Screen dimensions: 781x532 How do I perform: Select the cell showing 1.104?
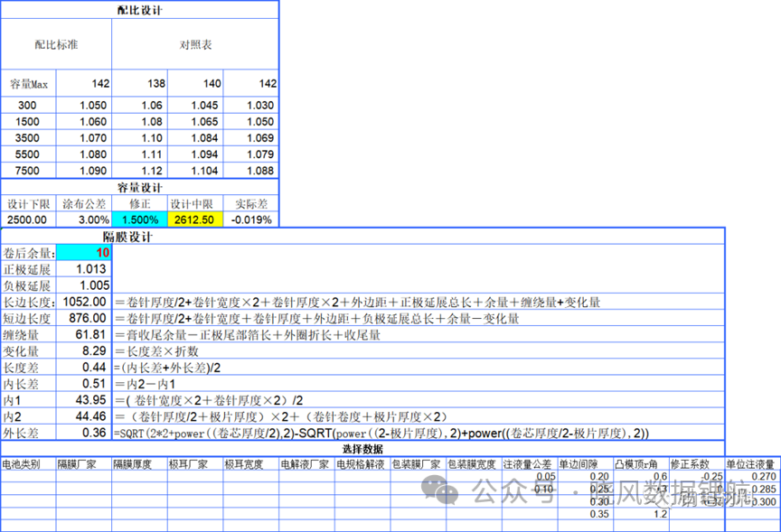[x=196, y=171]
